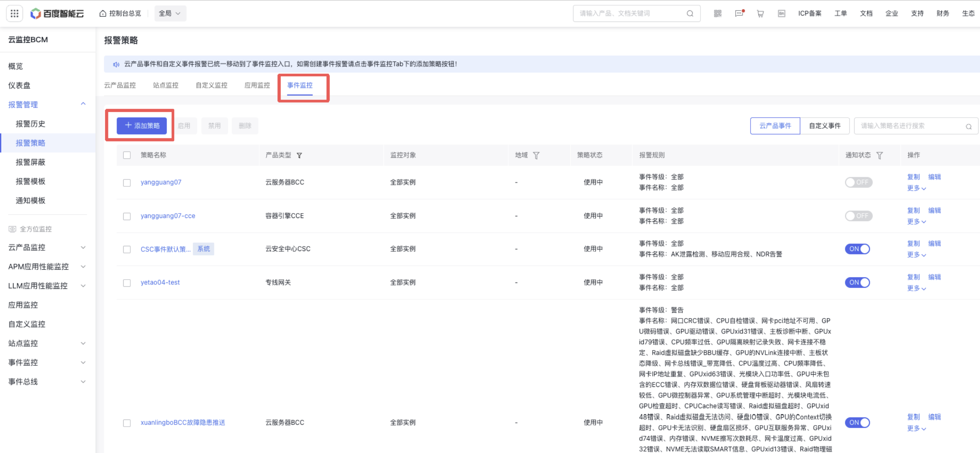Open the apps grid menu icon

14,13
